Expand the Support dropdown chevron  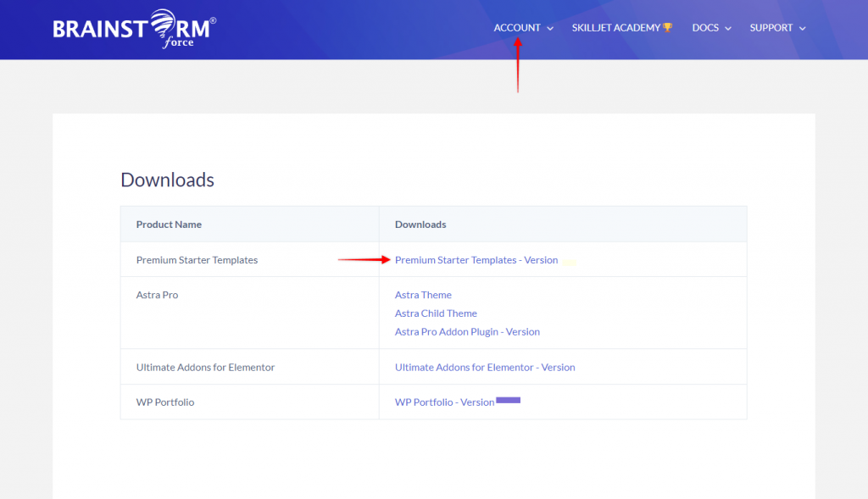click(802, 28)
